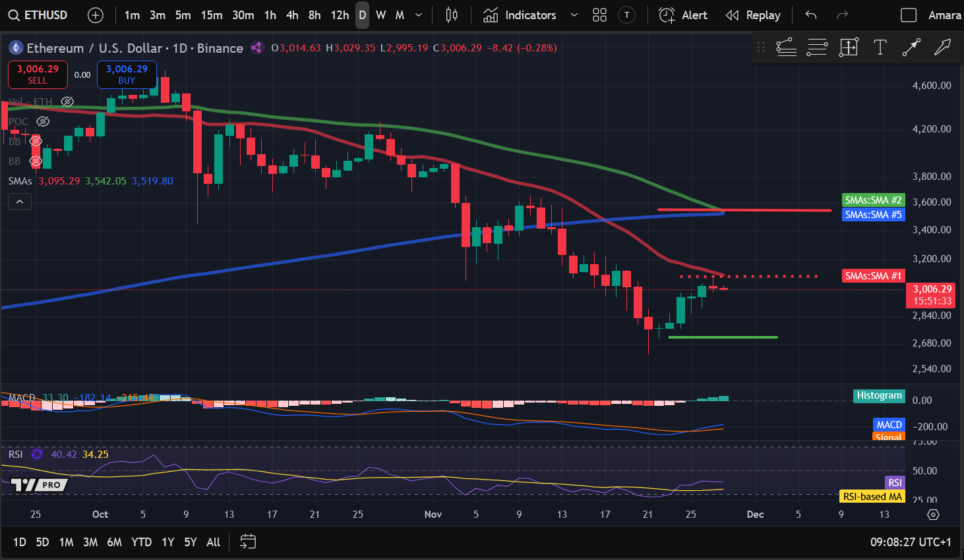Screen dimensions: 964x560
Task: Select the Text drawing tool
Action: 880,47
